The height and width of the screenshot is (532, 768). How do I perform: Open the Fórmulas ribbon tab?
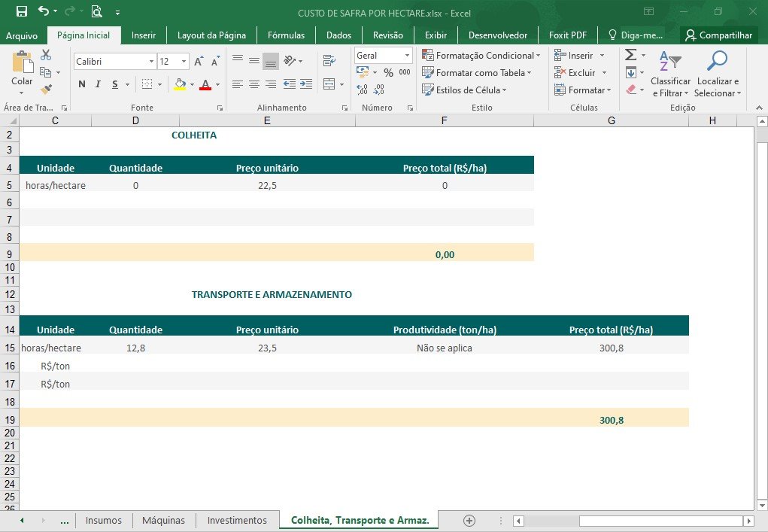click(286, 35)
